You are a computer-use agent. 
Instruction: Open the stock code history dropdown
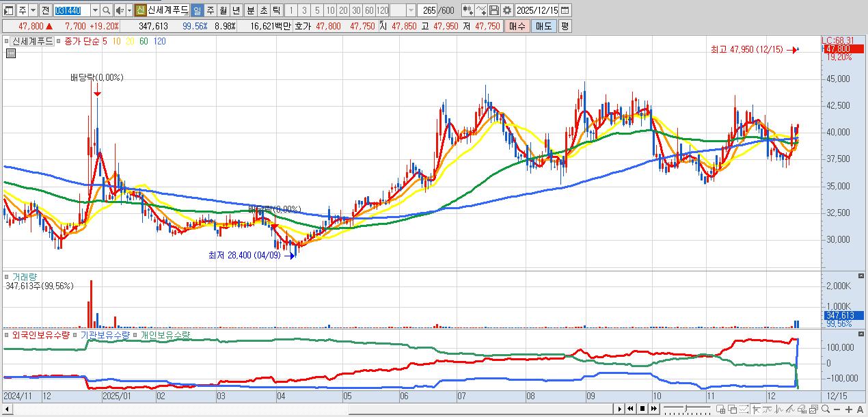[96, 10]
